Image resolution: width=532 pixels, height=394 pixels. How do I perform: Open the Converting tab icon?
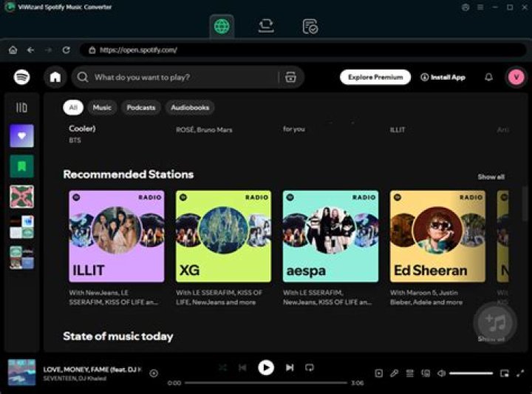click(266, 26)
